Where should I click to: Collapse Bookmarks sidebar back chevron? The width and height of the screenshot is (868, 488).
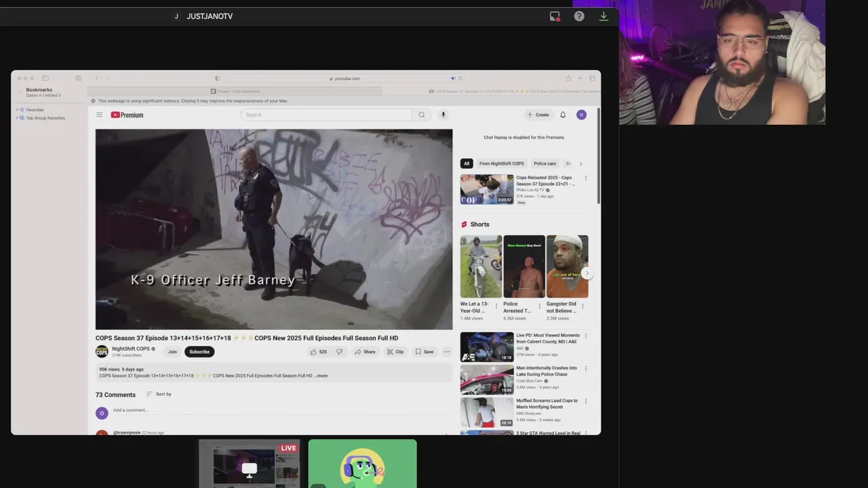[x=20, y=92]
